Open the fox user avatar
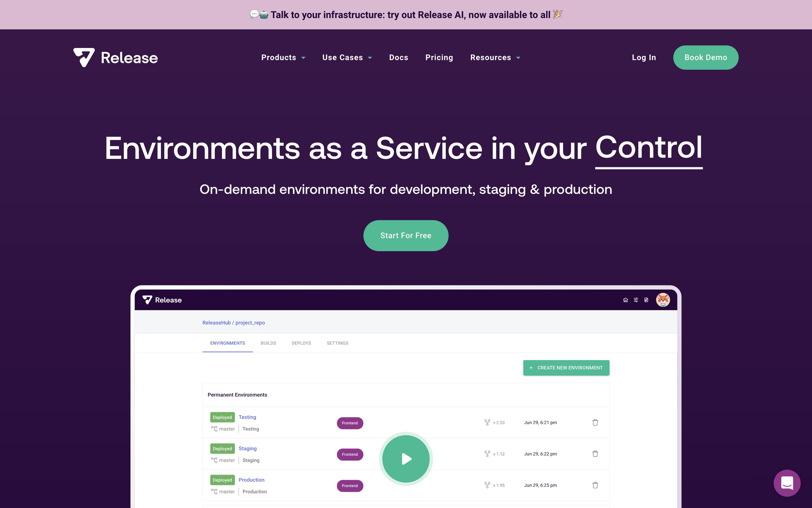812x508 pixels. [x=663, y=300]
